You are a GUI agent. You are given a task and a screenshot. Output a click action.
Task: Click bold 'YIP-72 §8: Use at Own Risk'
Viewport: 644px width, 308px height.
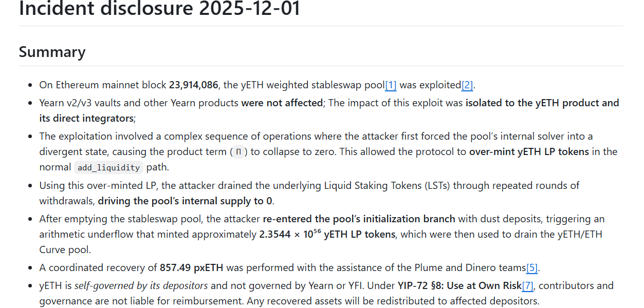coord(459,286)
